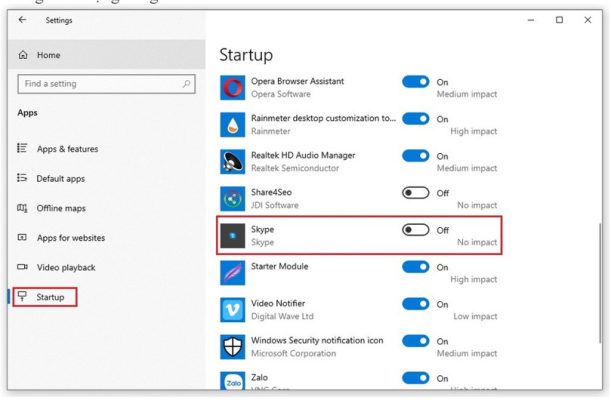This screenshot has width=611, height=400.
Task: Open Apps for websites page
Action: (71, 238)
